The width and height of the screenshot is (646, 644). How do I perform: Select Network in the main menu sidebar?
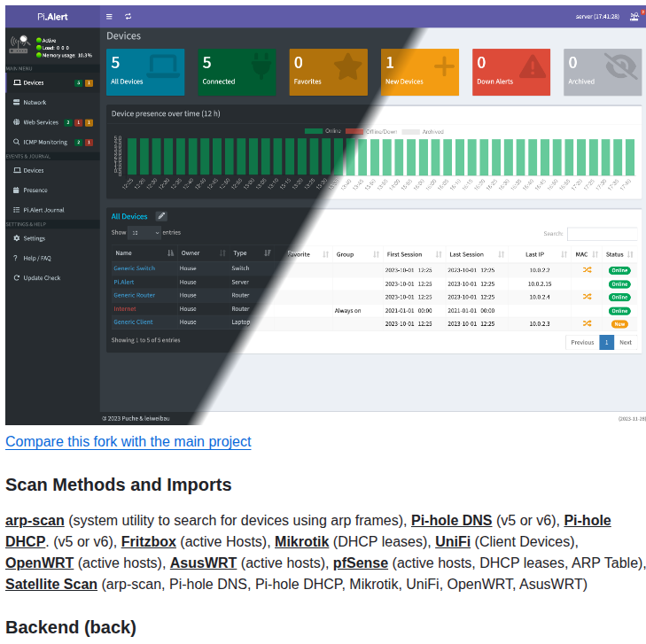coord(35,103)
